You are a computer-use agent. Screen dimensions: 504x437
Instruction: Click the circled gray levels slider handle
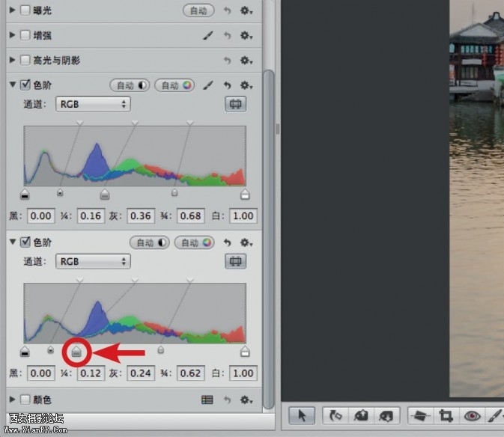click(x=76, y=351)
